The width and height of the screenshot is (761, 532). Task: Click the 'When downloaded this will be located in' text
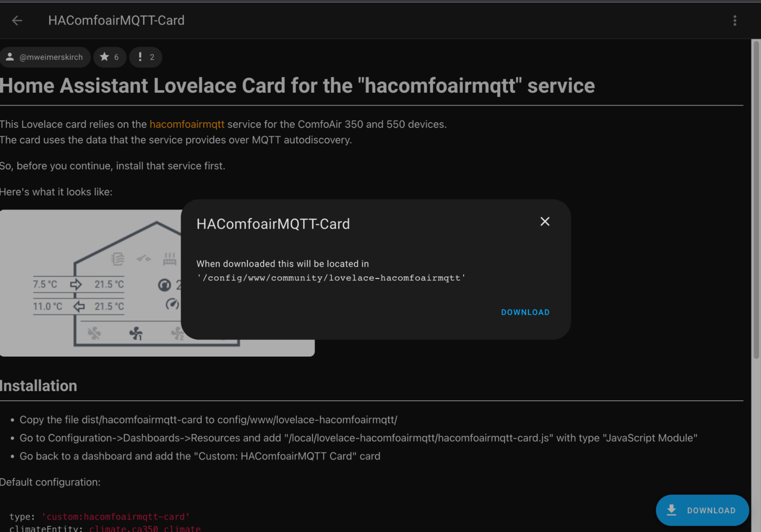283,264
